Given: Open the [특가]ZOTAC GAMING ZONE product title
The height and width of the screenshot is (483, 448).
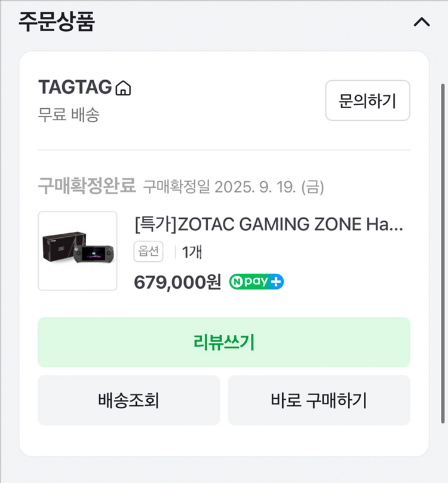Looking at the screenshot, I should pos(269,225).
